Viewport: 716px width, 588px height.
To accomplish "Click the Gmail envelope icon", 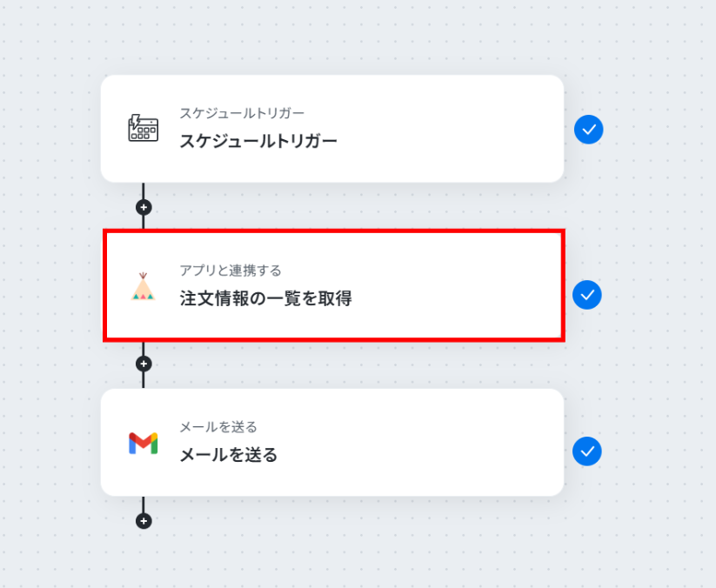I will click(144, 443).
